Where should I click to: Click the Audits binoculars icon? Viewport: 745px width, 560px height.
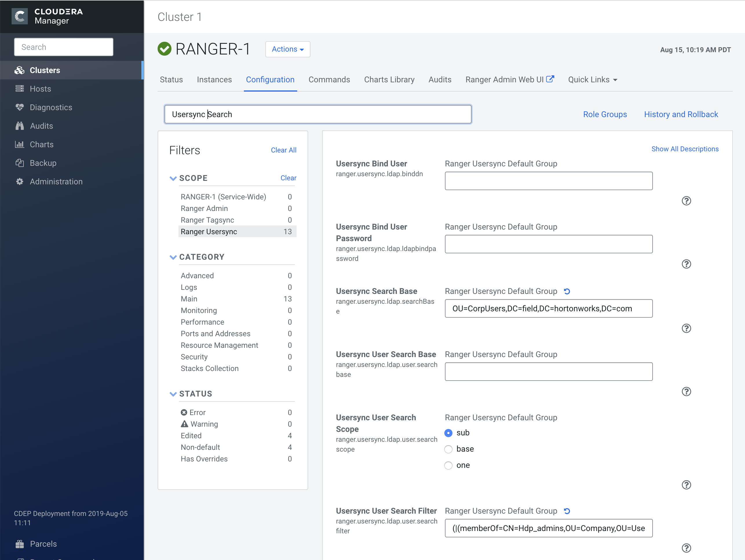tap(19, 126)
